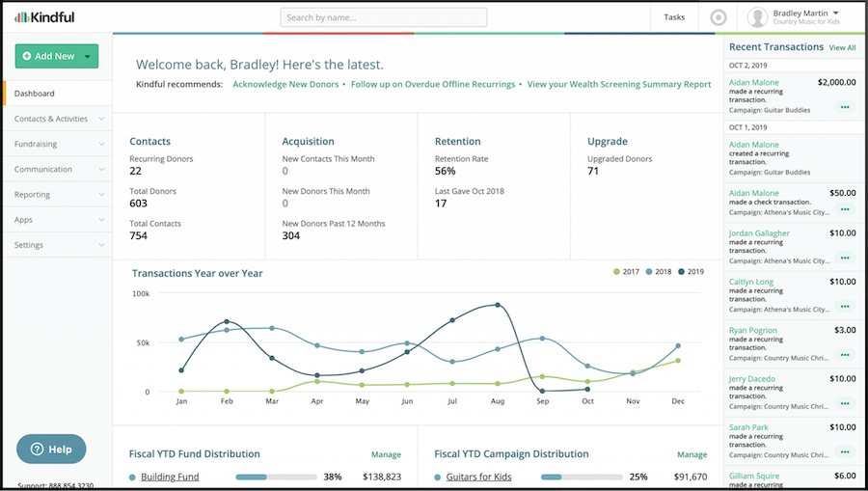
Task: Open the Tasks tab in header
Action: [x=674, y=17]
